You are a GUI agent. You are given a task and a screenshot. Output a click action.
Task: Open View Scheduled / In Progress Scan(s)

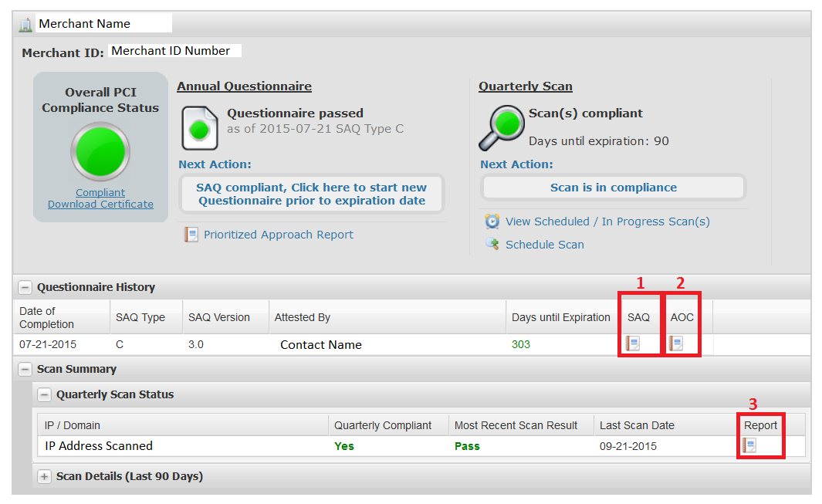(607, 222)
